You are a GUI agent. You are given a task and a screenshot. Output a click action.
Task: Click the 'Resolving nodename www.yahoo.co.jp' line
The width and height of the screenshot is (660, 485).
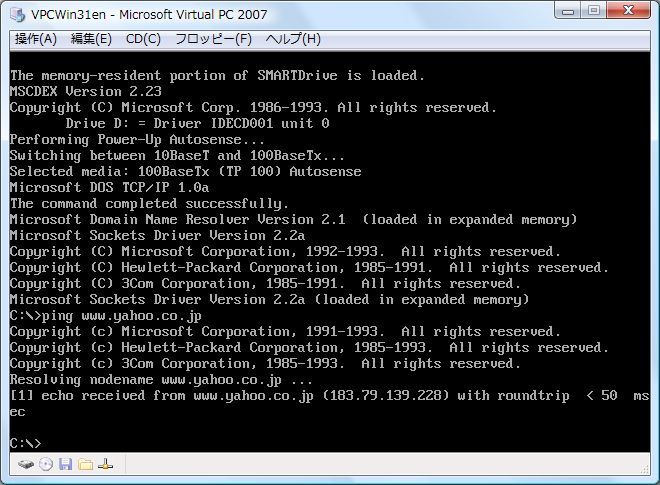(161, 380)
